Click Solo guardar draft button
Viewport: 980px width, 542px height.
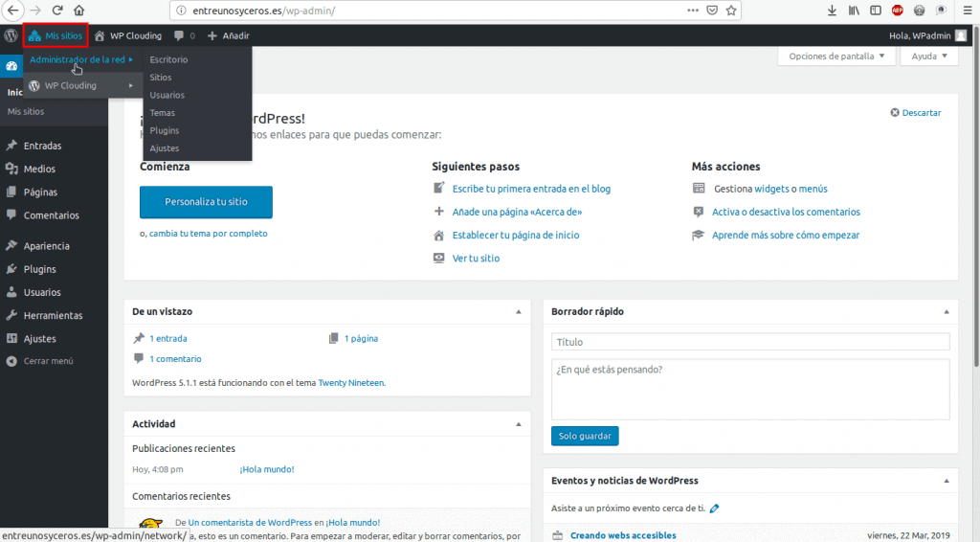[x=585, y=436]
